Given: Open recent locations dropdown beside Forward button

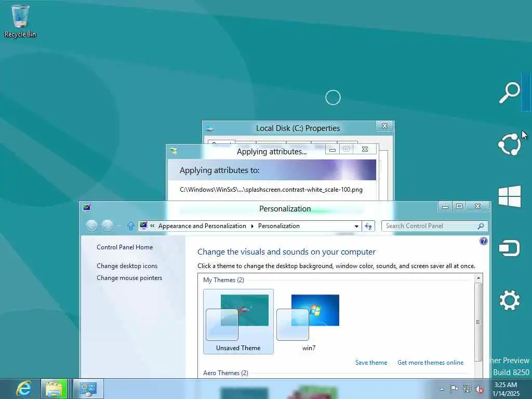Looking at the screenshot, I should coord(119,226).
